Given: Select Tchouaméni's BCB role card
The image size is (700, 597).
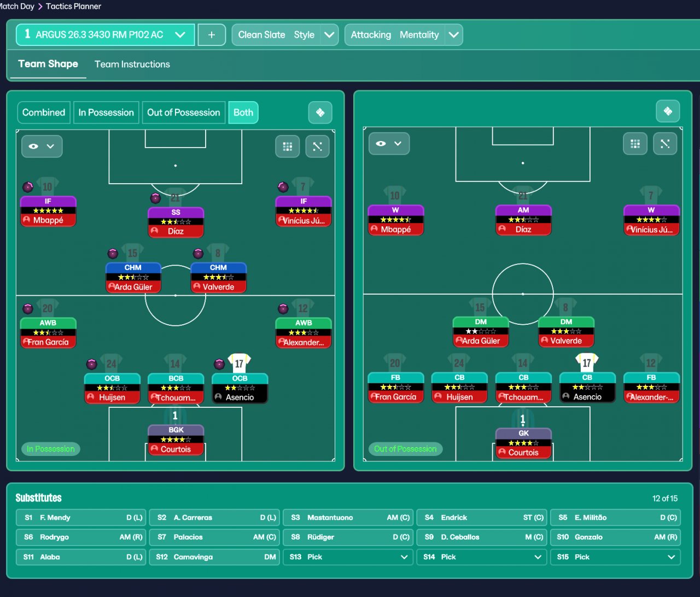Looking at the screenshot, I should 176,388.
